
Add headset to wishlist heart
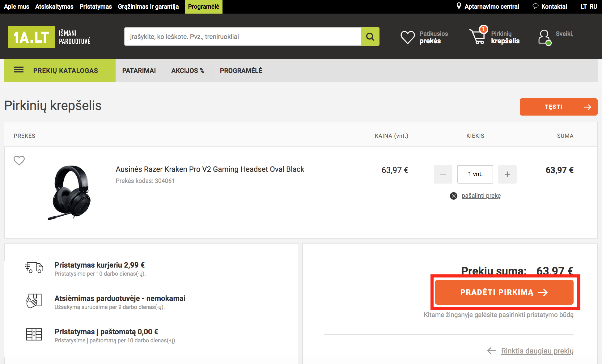point(19,160)
